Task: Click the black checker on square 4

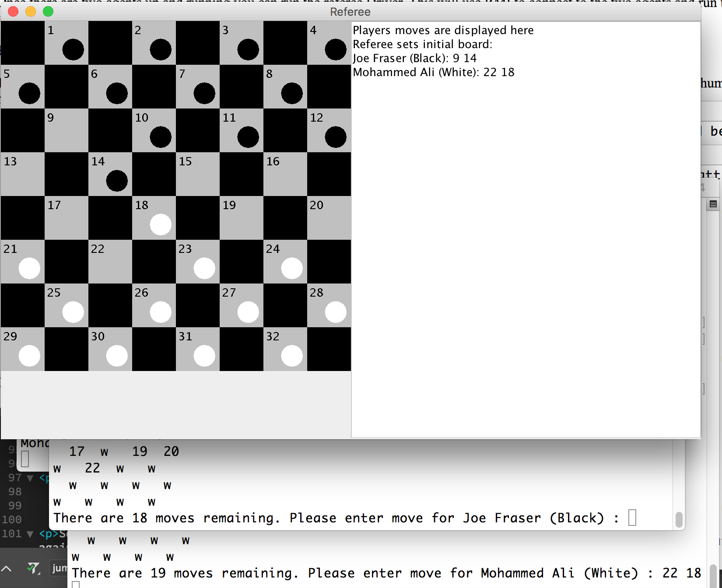Action: pos(336,49)
